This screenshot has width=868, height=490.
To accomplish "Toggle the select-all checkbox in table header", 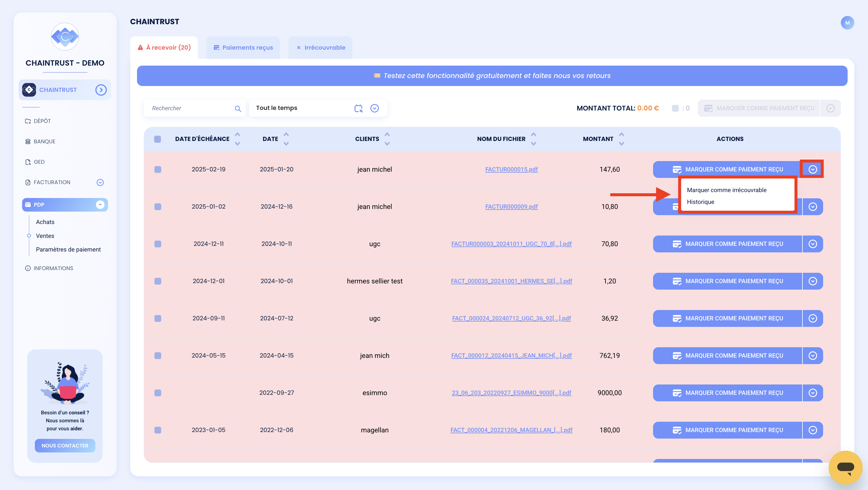I will (x=157, y=139).
